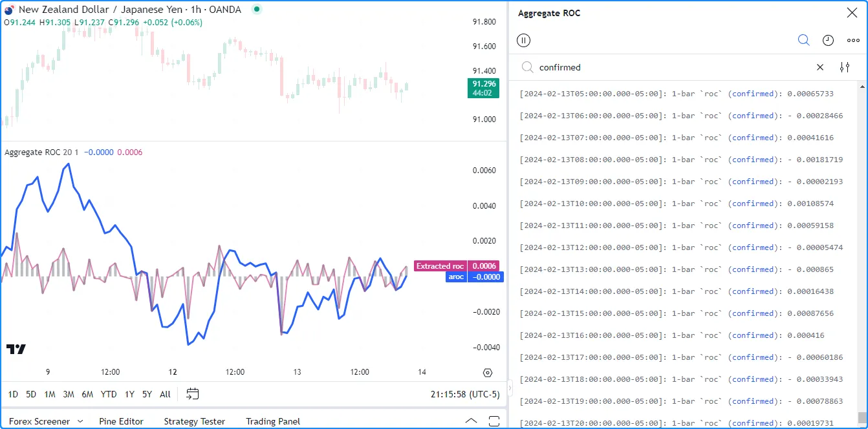Pause the Pine logs output
Viewport: 868px width, 429px height.
click(x=524, y=40)
